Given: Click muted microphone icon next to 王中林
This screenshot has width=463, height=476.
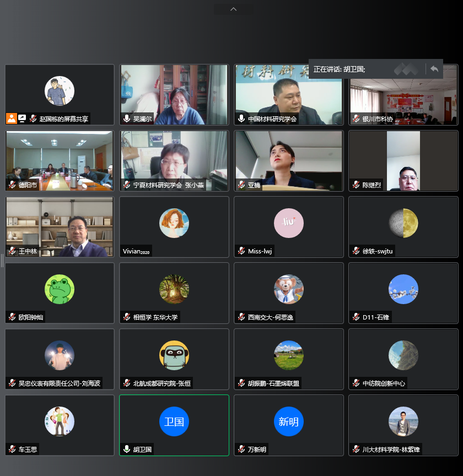Looking at the screenshot, I should (x=12, y=251).
